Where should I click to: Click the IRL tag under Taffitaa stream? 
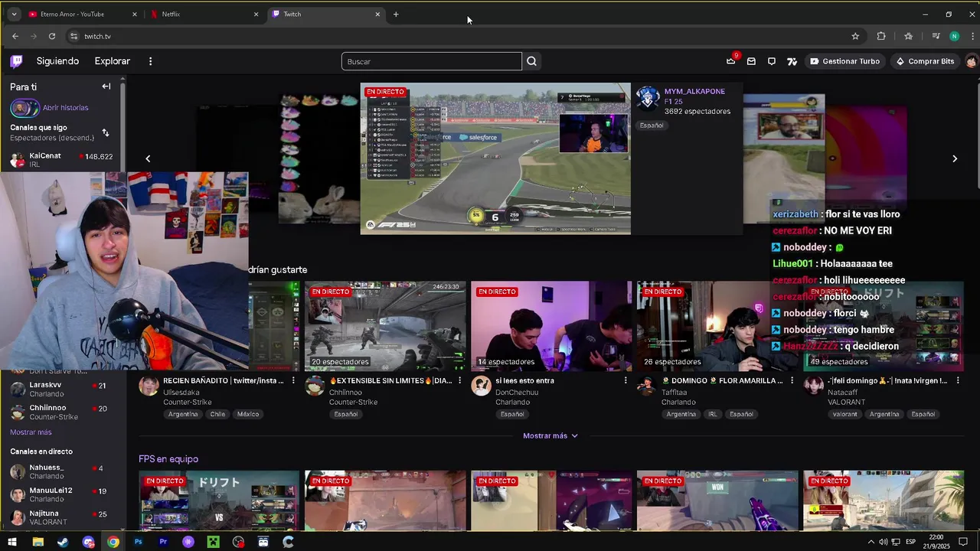pos(713,414)
